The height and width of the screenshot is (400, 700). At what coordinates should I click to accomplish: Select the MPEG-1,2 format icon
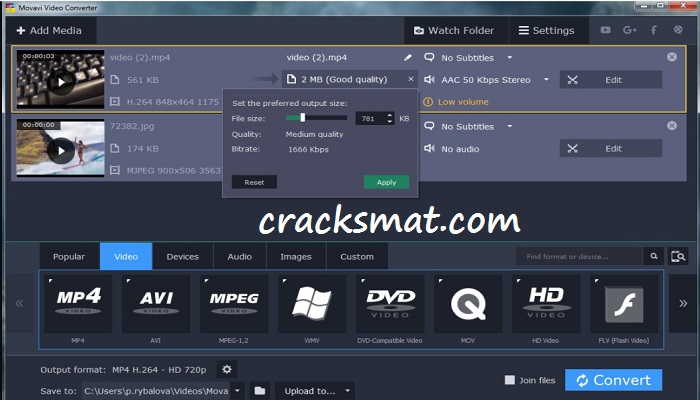click(234, 304)
